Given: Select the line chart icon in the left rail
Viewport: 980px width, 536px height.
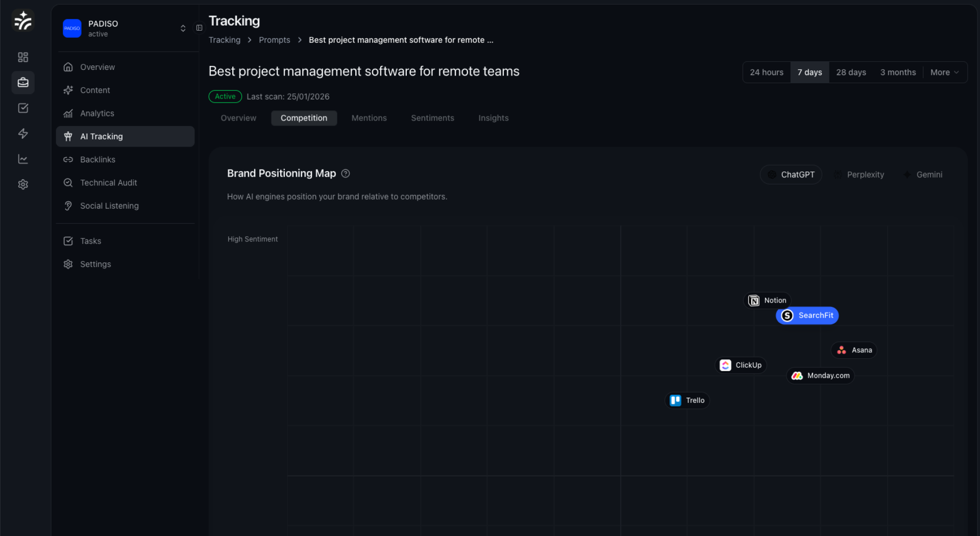Looking at the screenshot, I should coord(23,159).
